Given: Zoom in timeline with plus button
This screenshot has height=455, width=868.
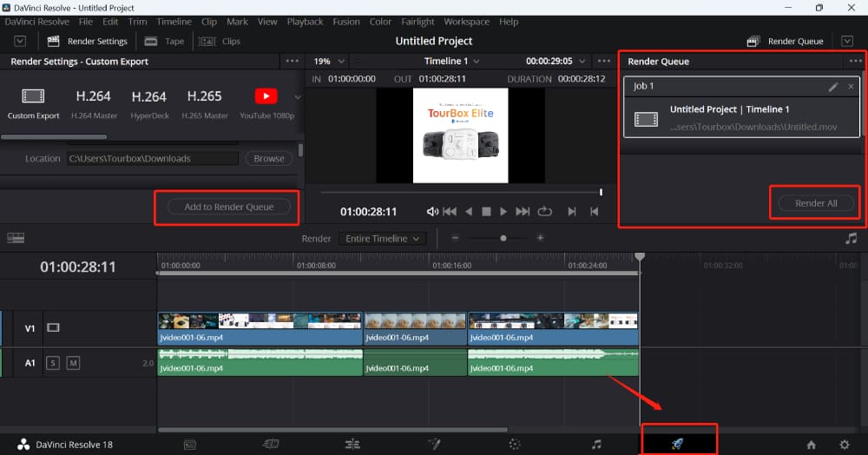Looking at the screenshot, I should [540, 238].
